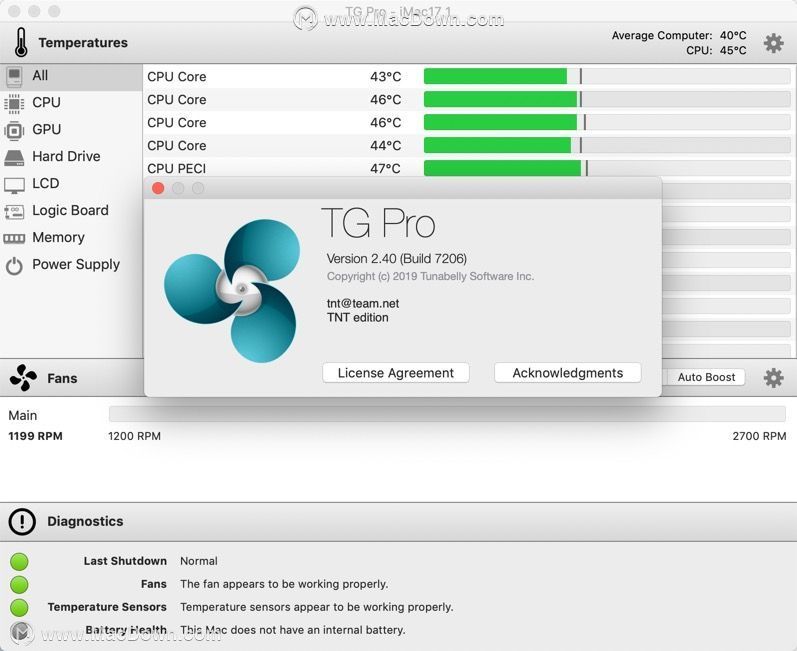Click the Main fan speed bar
This screenshot has height=651, width=797.
(x=447, y=414)
